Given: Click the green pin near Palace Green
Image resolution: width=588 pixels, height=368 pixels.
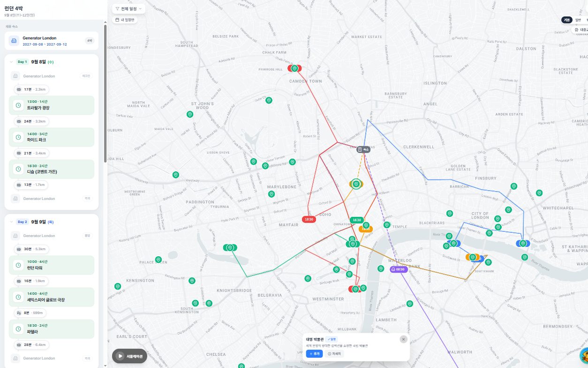Looking at the screenshot, I should pyautogui.click(x=158, y=260).
